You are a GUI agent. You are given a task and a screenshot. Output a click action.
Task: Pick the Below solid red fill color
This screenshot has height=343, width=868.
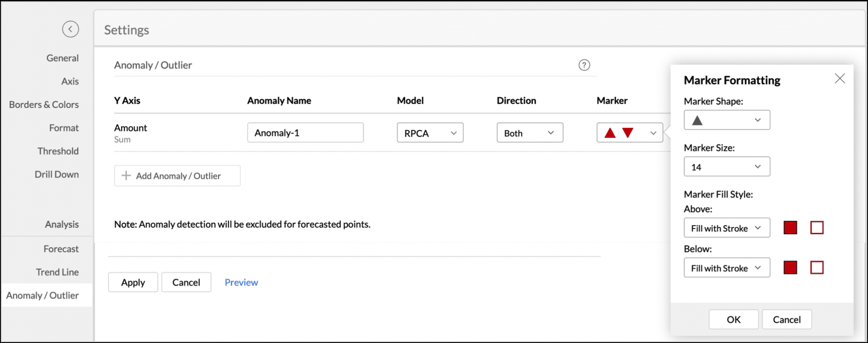point(790,268)
